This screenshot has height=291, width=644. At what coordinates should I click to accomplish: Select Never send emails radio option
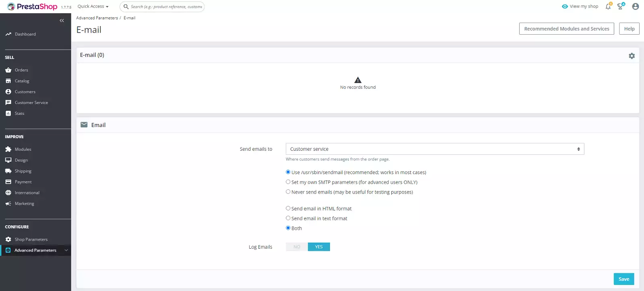coord(288,192)
